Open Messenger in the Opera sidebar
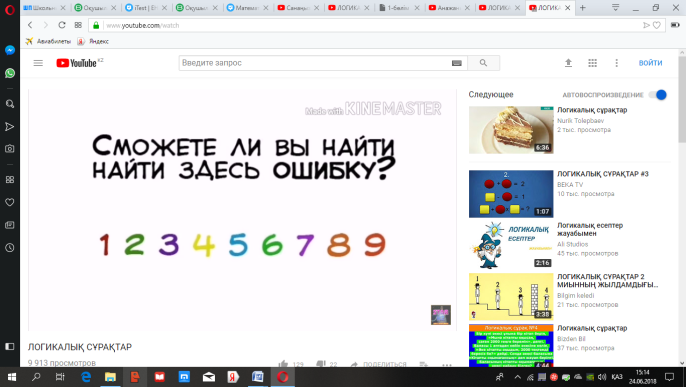Image resolution: width=686 pixels, height=387 pixels. coord(10,50)
